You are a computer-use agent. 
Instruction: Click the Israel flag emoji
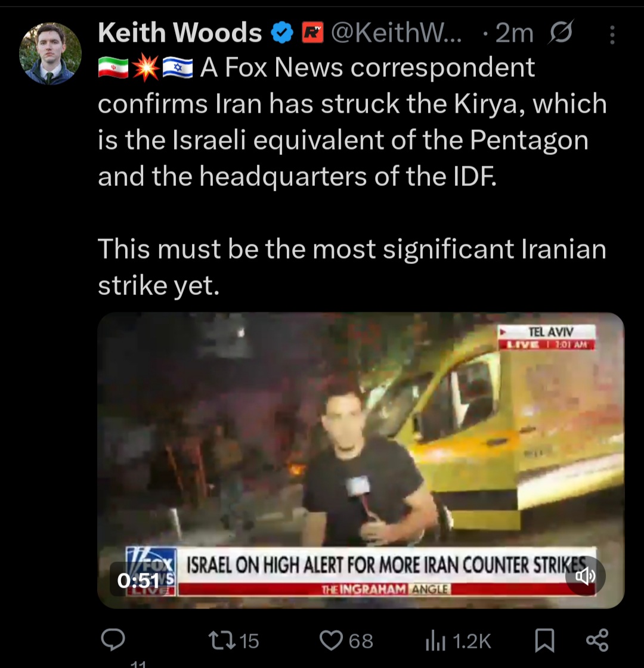pos(177,68)
